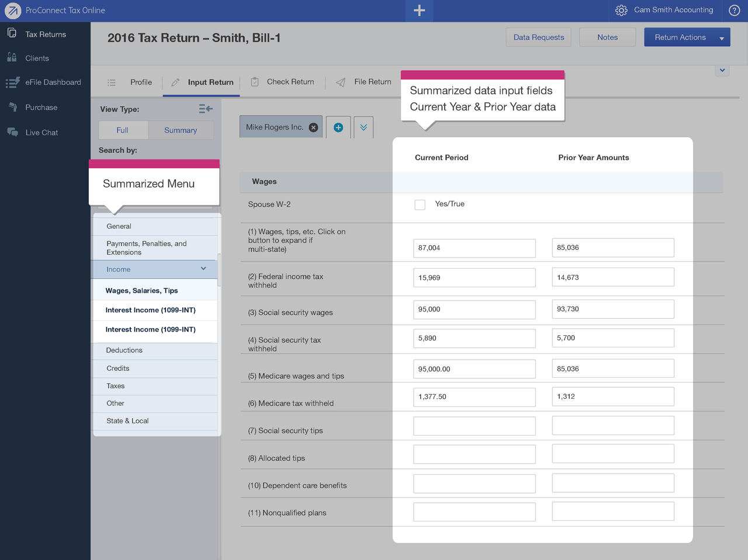Image resolution: width=748 pixels, height=560 pixels.
Task: Click the Input Return pencil icon
Action: [x=175, y=82]
